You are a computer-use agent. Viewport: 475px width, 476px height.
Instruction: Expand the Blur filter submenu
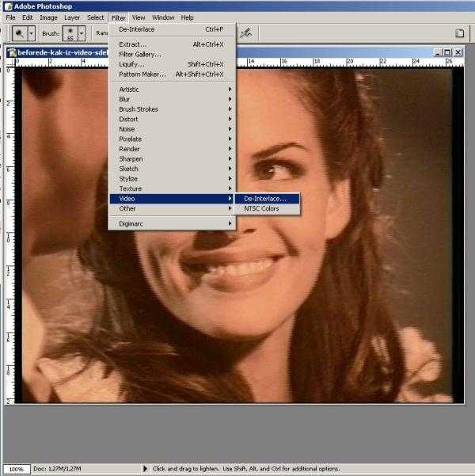[x=172, y=99]
